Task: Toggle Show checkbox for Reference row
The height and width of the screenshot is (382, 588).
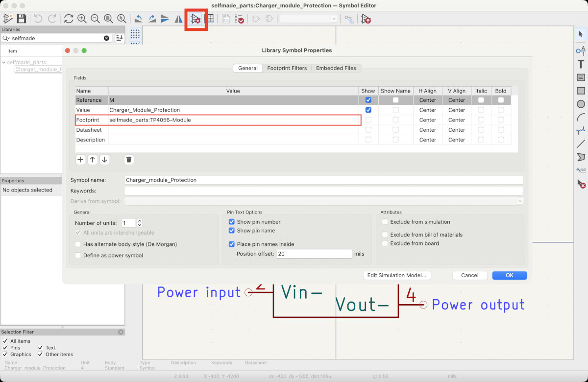Action: click(368, 100)
